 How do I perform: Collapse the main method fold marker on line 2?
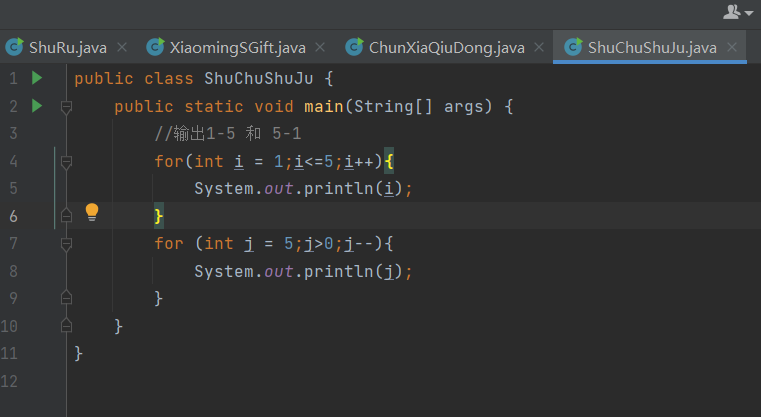click(66, 107)
